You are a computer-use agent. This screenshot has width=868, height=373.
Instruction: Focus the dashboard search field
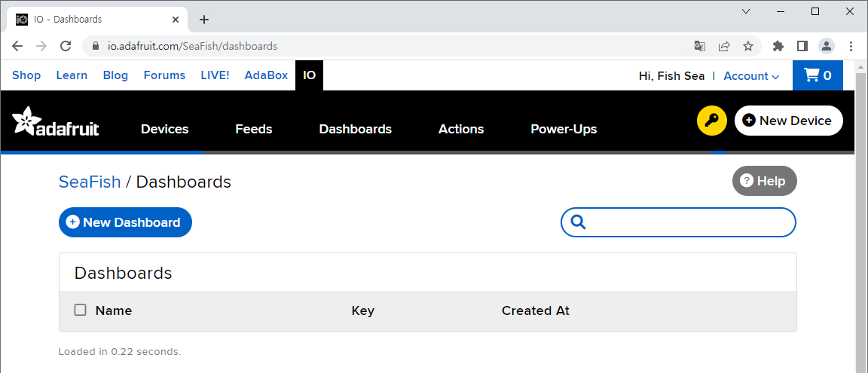click(x=678, y=222)
